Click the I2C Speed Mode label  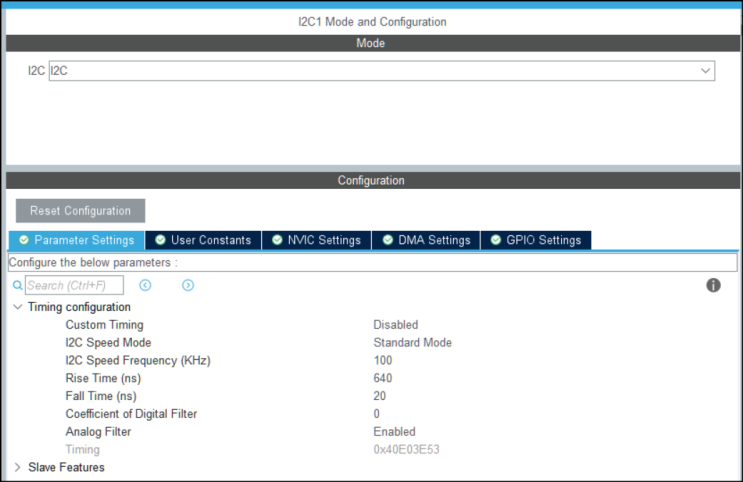click(x=108, y=343)
